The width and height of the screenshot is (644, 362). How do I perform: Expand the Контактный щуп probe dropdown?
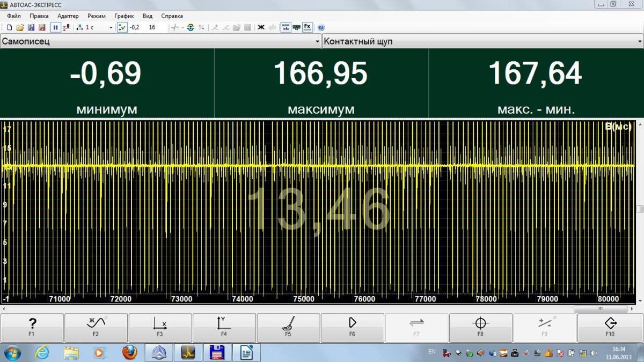pyautogui.click(x=639, y=42)
